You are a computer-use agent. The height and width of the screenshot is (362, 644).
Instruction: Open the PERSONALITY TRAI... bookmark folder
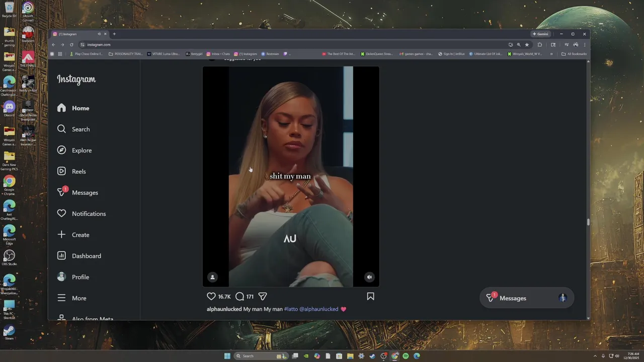pyautogui.click(x=126, y=54)
